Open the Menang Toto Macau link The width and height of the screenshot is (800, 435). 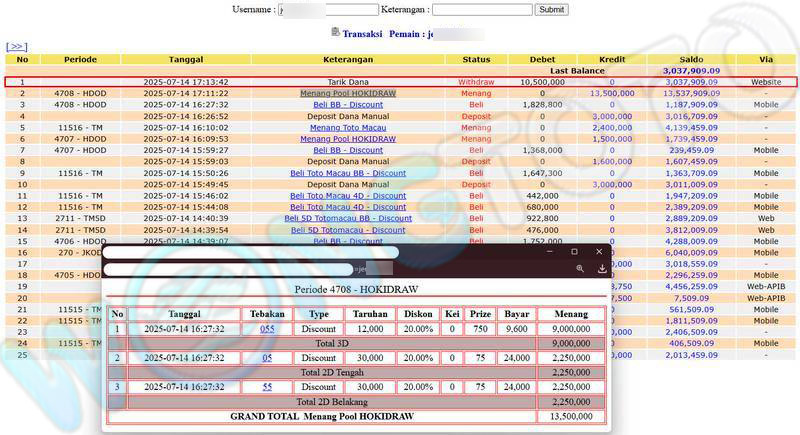[x=348, y=128]
